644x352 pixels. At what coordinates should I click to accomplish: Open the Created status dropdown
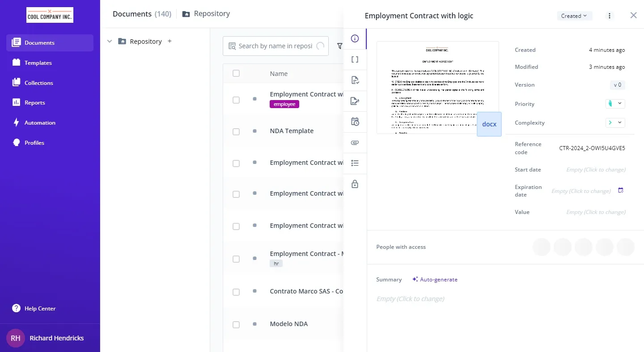(574, 16)
